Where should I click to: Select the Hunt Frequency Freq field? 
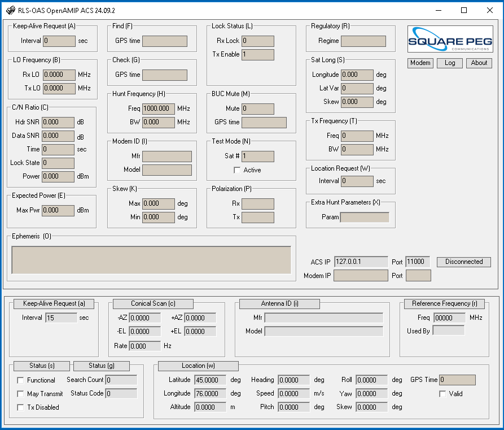[x=159, y=109]
